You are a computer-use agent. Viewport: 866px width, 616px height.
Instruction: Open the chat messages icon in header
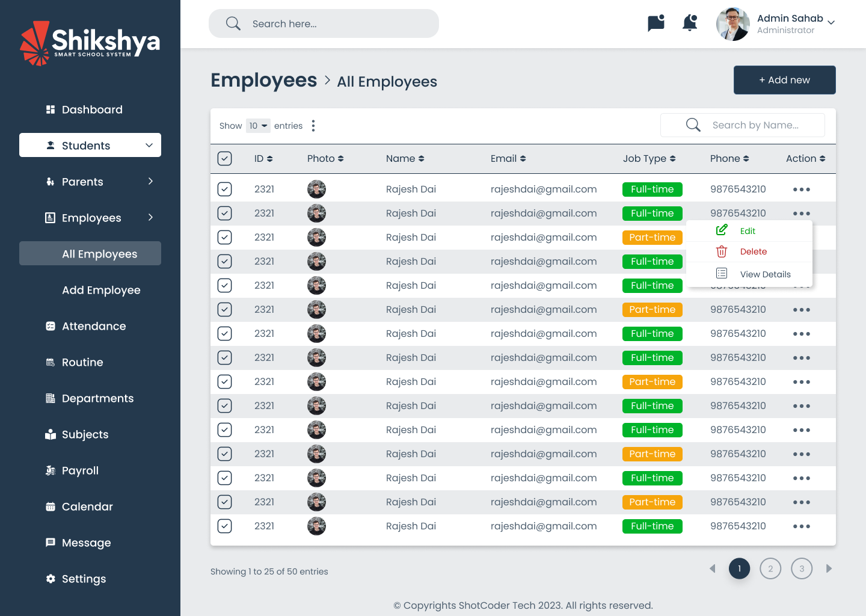pos(656,23)
